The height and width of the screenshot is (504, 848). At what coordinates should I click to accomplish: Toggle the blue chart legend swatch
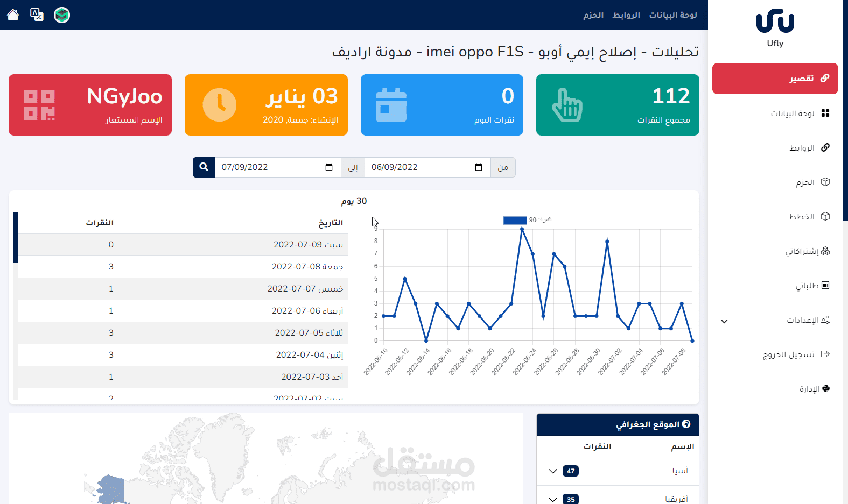pyautogui.click(x=515, y=220)
